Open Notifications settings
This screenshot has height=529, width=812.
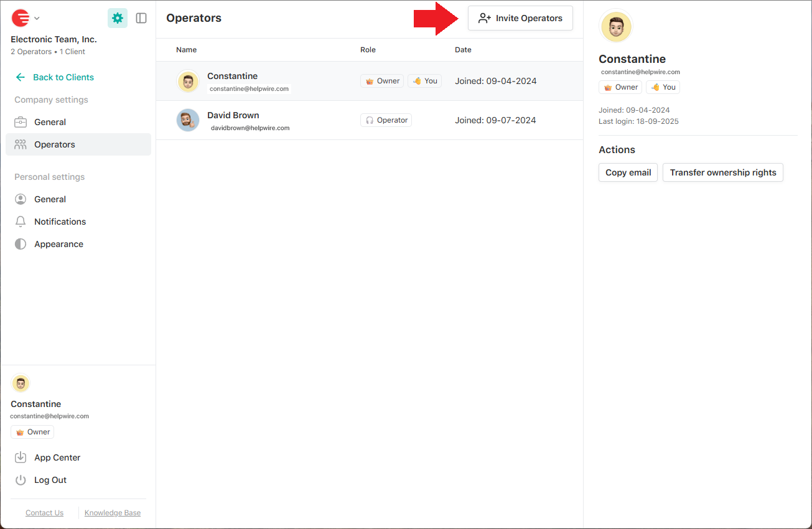[60, 222]
